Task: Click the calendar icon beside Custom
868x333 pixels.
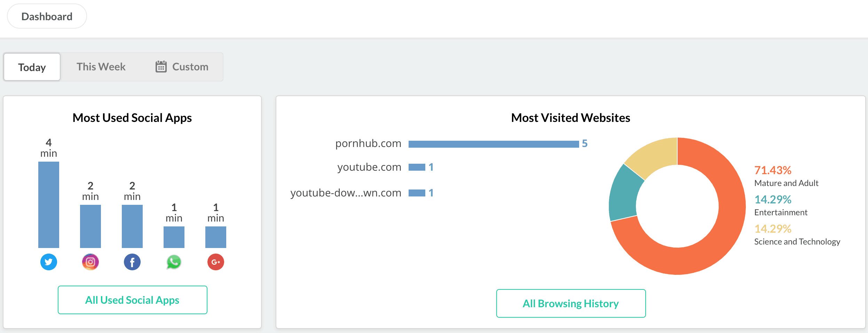Action: click(161, 67)
